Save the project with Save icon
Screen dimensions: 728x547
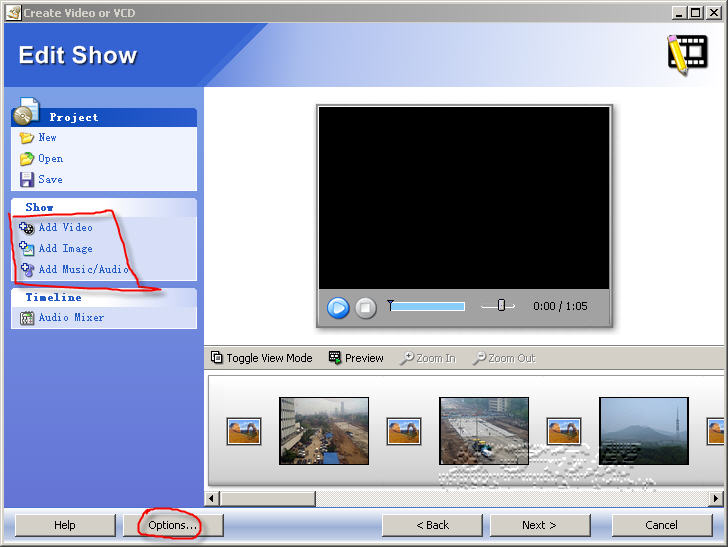[x=27, y=180]
